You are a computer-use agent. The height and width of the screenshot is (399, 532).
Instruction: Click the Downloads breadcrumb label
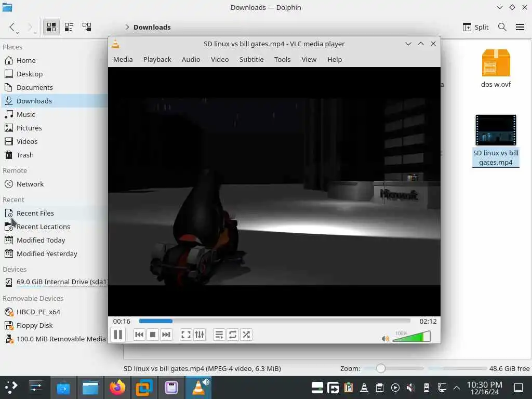[152, 27]
